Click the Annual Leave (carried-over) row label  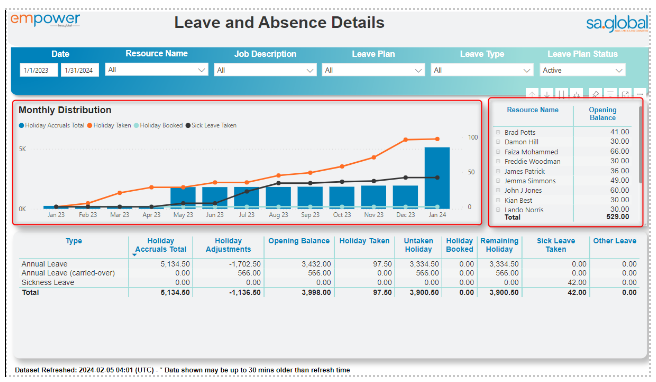click(x=68, y=273)
